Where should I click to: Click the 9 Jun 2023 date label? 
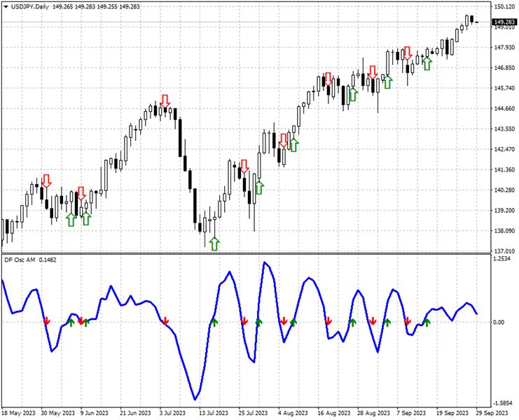pyautogui.click(x=95, y=413)
